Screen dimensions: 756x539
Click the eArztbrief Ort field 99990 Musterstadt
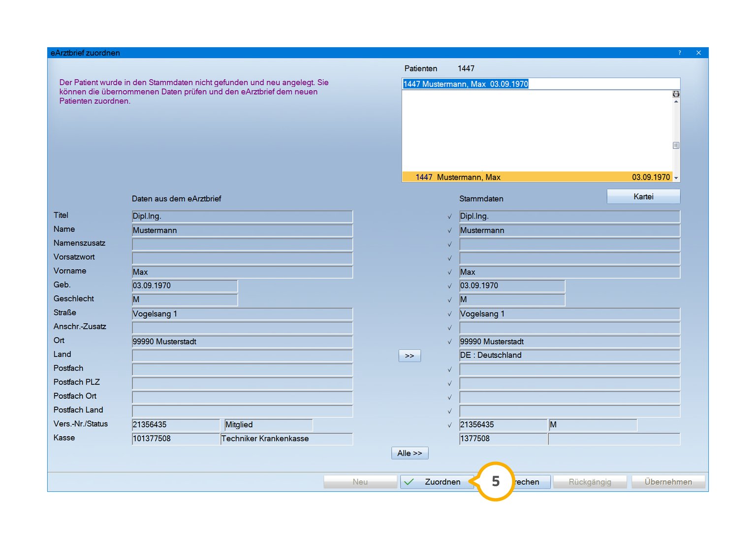tap(242, 342)
